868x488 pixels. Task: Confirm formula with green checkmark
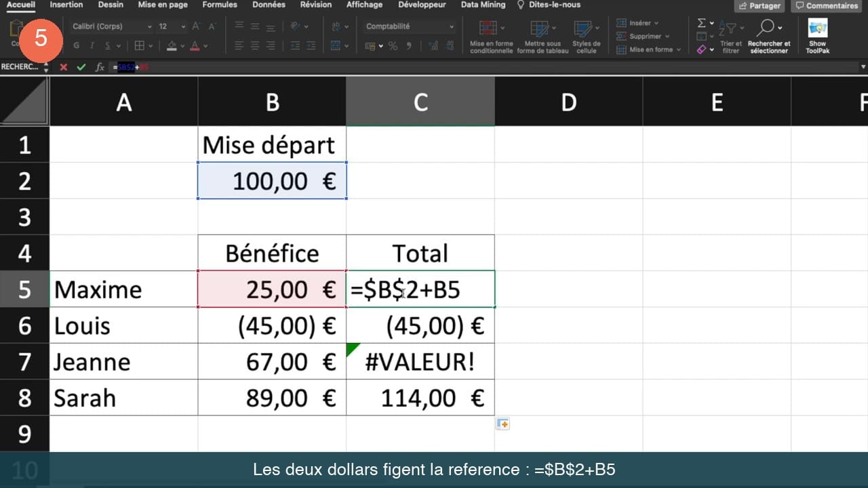pyautogui.click(x=81, y=67)
